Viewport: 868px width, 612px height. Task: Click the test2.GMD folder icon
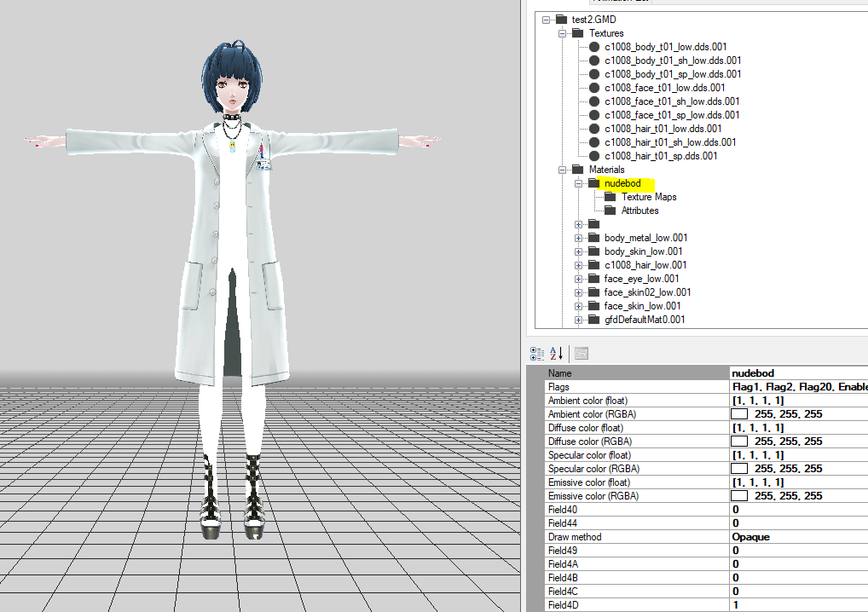[x=561, y=20]
